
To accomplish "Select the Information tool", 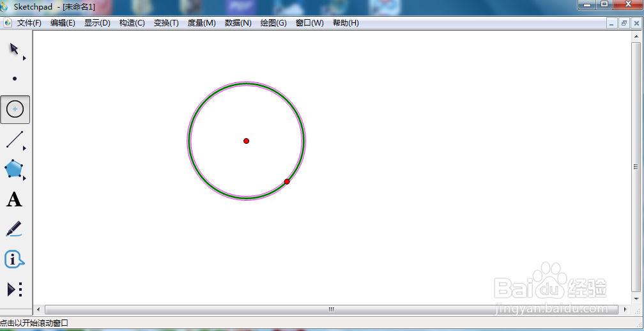I will click(14, 259).
